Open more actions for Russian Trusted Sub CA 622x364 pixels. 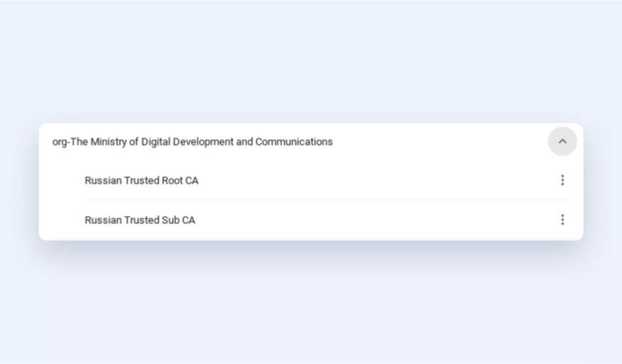[x=562, y=220]
